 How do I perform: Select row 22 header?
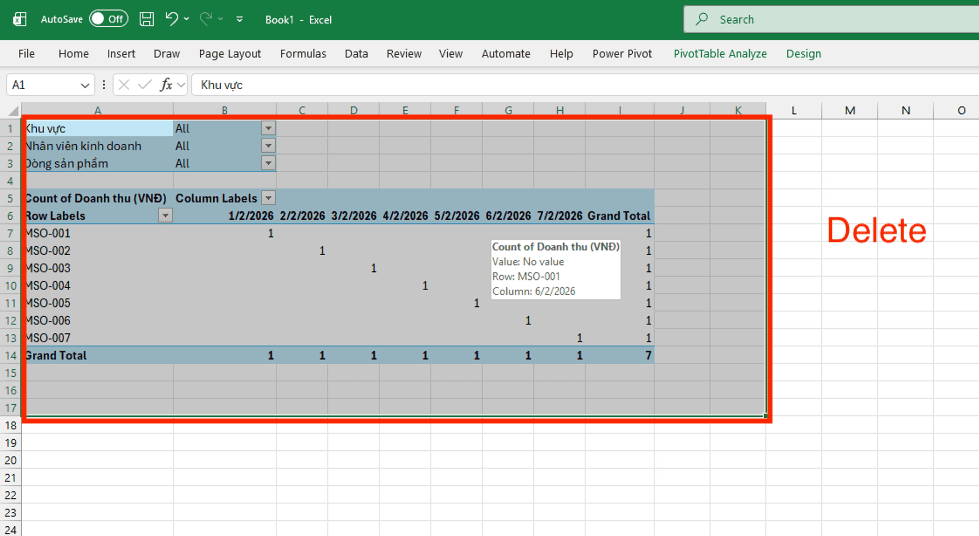11,495
